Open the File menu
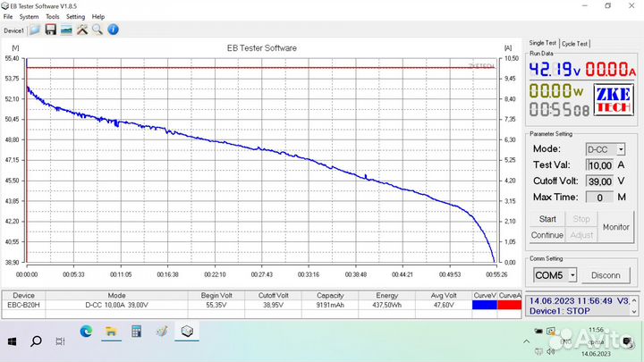The width and height of the screenshot is (644, 362). [x=8, y=16]
